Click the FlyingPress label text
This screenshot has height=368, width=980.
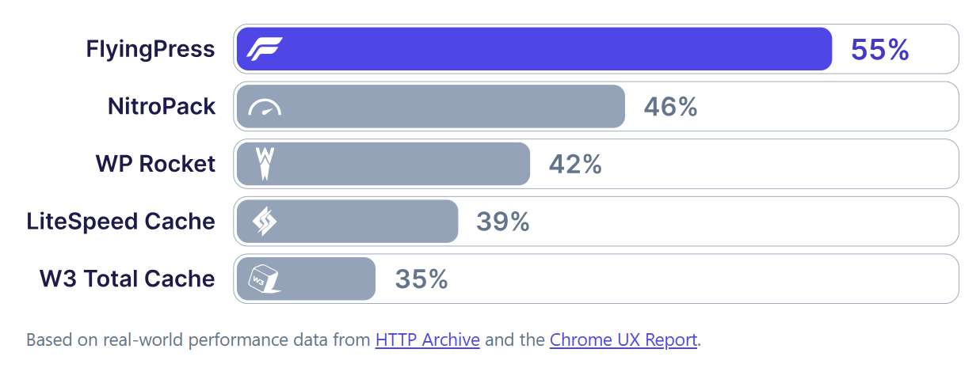[151, 49]
